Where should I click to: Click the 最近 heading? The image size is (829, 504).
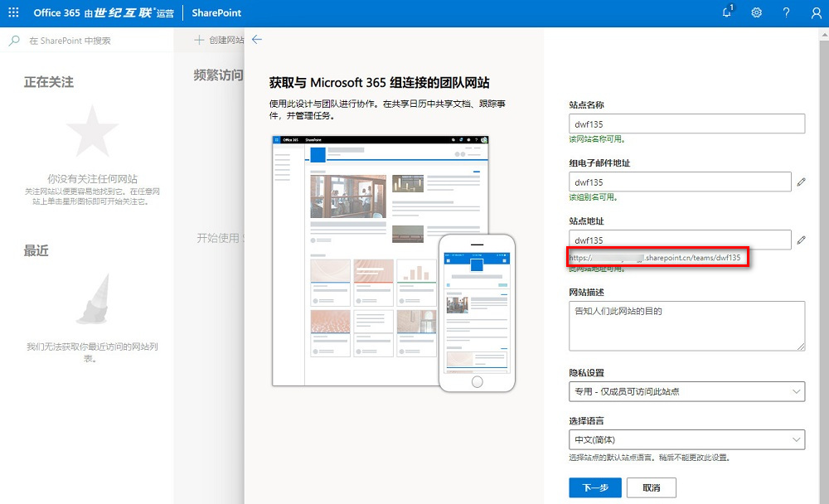point(36,250)
